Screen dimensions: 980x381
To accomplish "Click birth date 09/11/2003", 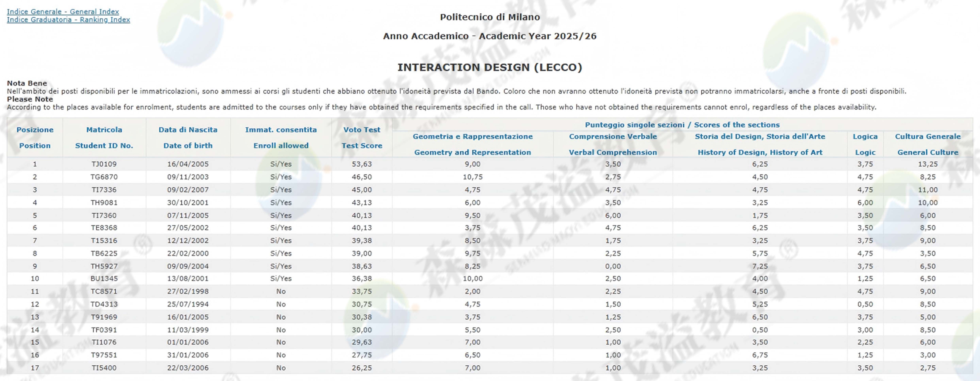I will coord(188,177).
